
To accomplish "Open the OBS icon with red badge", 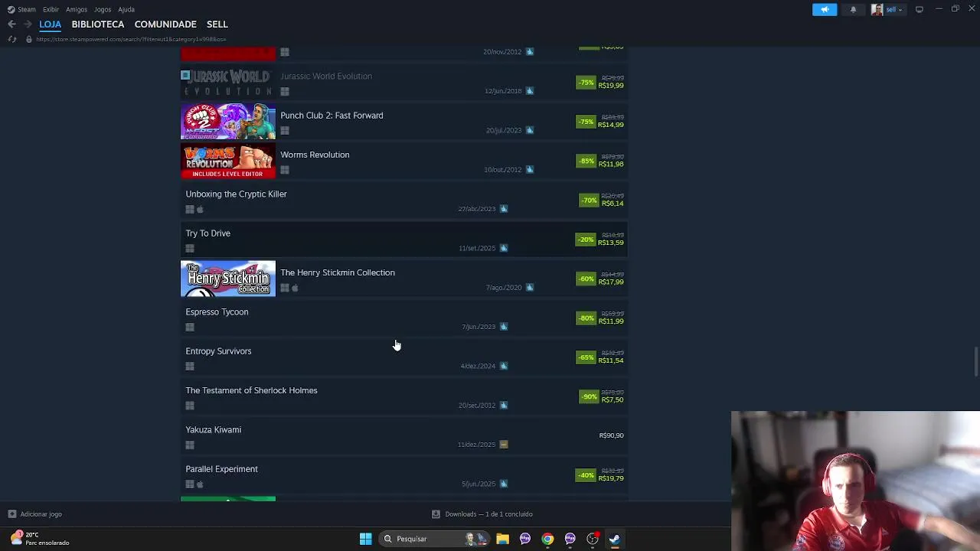I will [x=593, y=539].
